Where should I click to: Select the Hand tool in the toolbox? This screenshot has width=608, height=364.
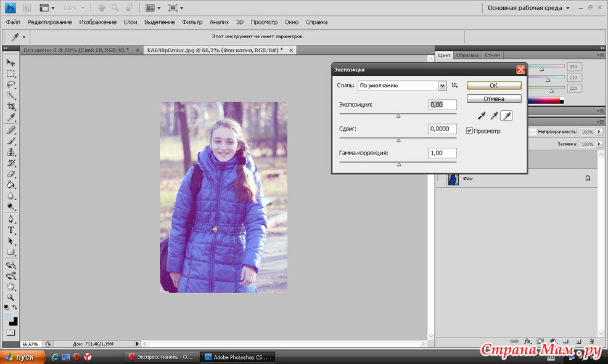coord(10,286)
